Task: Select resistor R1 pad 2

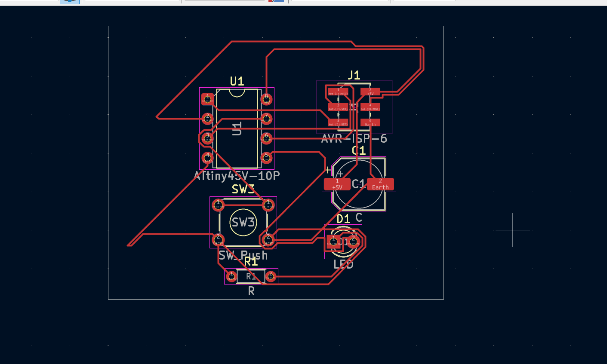Action: pos(271,276)
